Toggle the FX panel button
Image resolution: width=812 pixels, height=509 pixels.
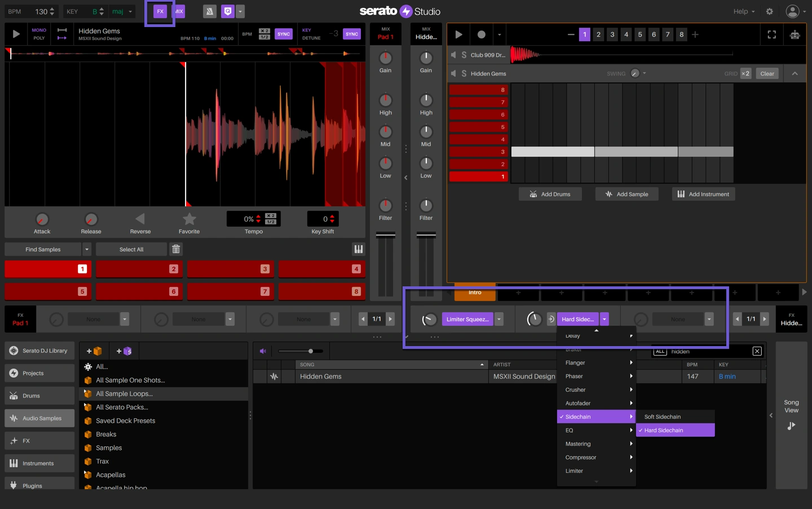pyautogui.click(x=160, y=11)
